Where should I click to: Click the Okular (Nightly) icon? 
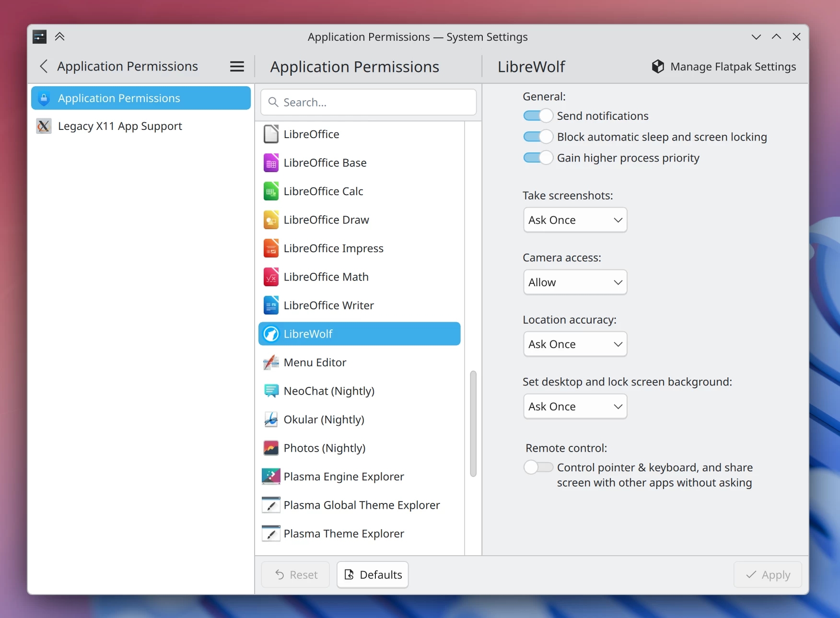[x=271, y=420]
